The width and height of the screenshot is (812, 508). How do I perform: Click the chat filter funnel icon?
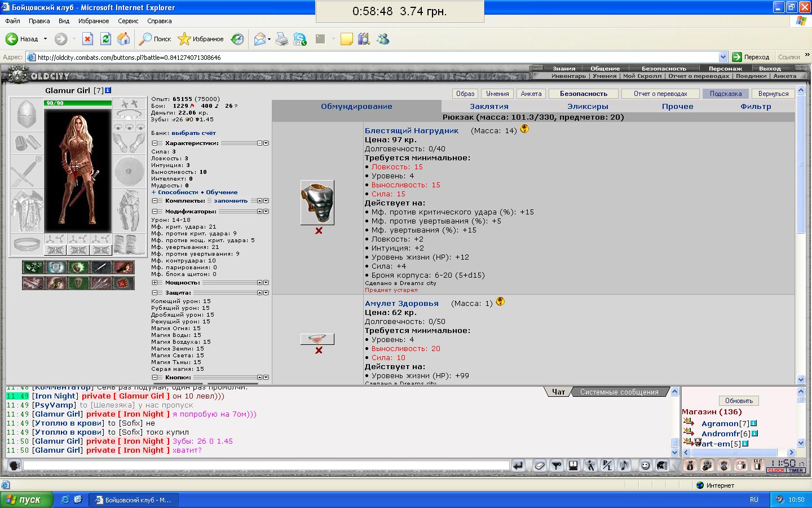coord(556,466)
